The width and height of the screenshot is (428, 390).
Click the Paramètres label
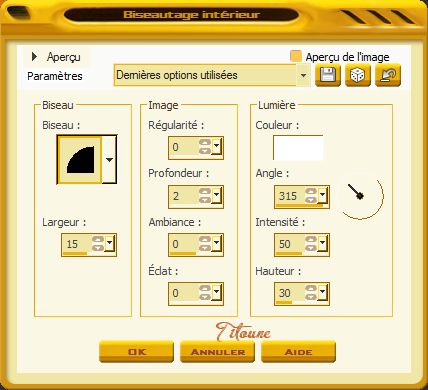(x=55, y=76)
